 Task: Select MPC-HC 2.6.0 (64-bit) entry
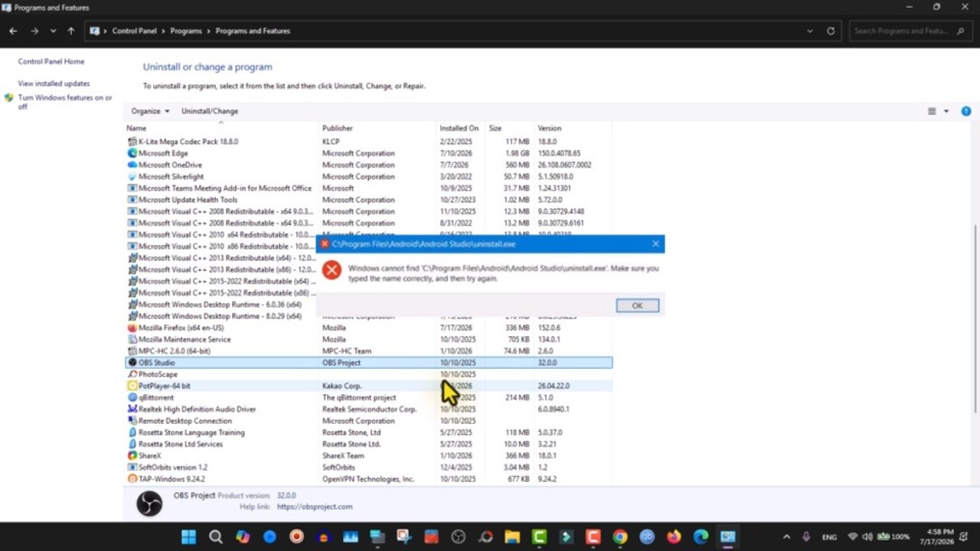coord(368,350)
